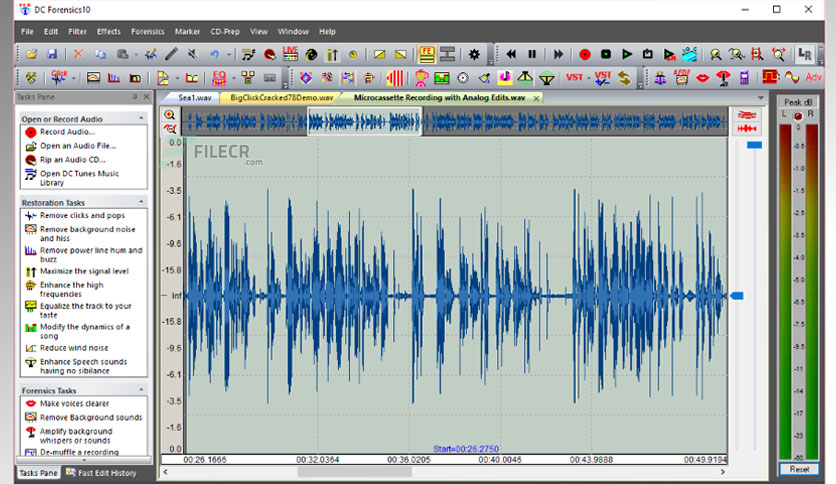Viewport: 836px width, 484px height.
Task: Collapse the Forensics Tasks section
Action: tap(141, 390)
